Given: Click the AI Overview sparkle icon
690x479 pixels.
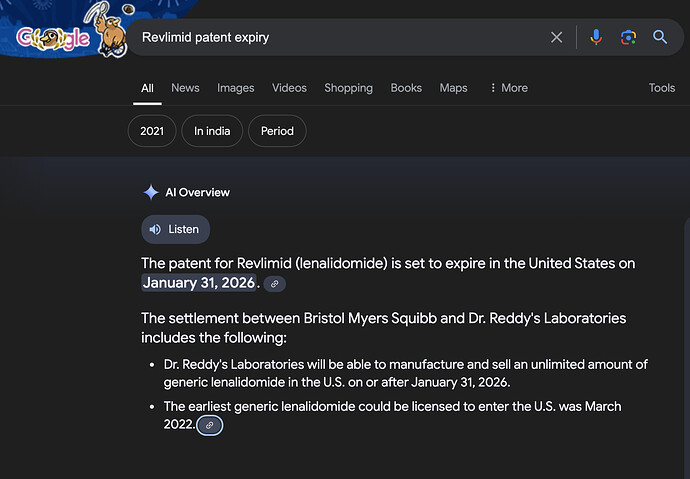Looking at the screenshot, I should (x=151, y=192).
